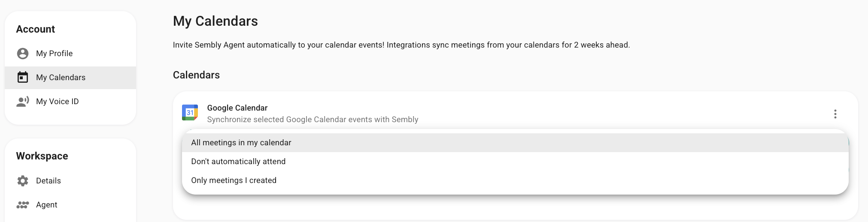The height and width of the screenshot is (222, 868).
Task: Pick "Only meetings I created" option
Action: point(234,180)
